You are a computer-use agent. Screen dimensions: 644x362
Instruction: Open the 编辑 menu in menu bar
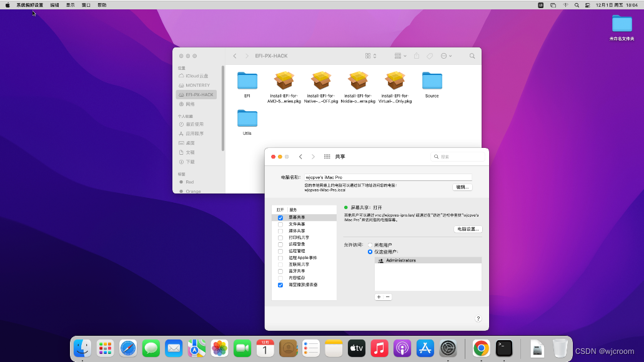(x=54, y=5)
